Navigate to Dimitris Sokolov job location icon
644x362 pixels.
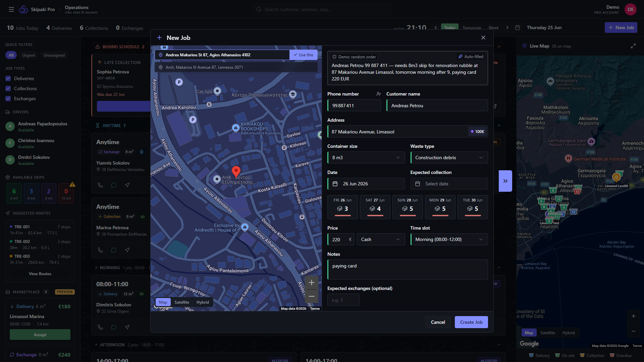pyautogui.click(x=127, y=327)
